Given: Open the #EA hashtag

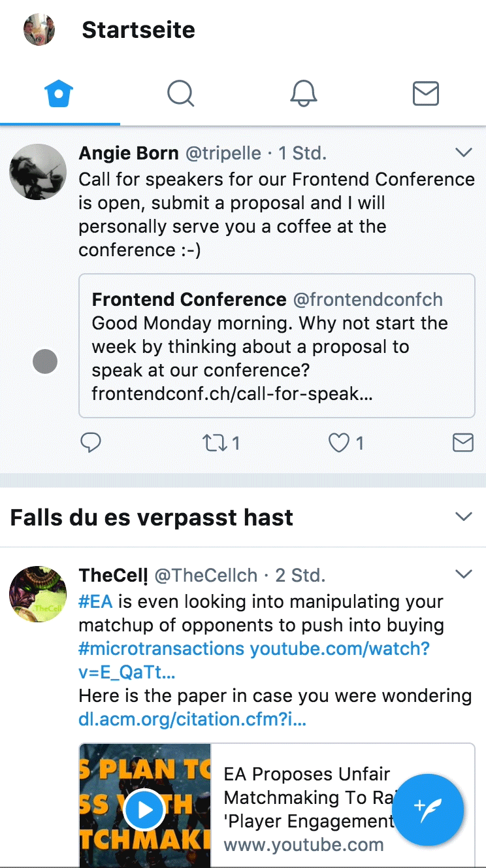Looking at the screenshot, I should tap(96, 601).
